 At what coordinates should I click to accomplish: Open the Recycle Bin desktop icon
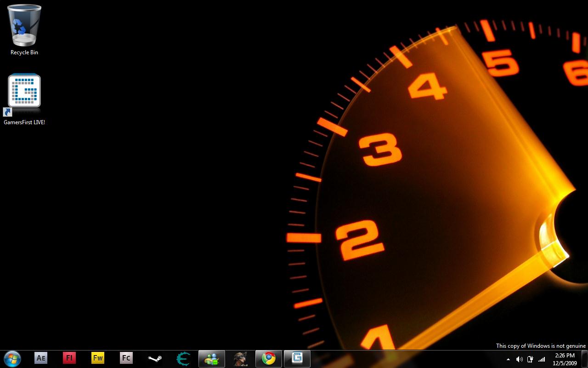tap(24, 29)
